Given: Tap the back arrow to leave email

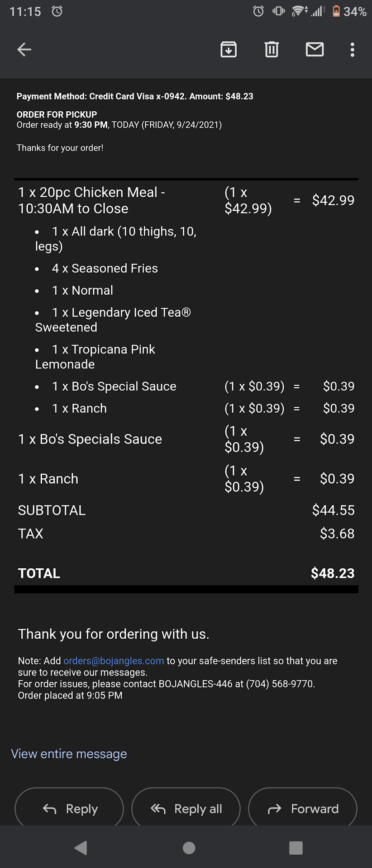Looking at the screenshot, I should tap(24, 49).
